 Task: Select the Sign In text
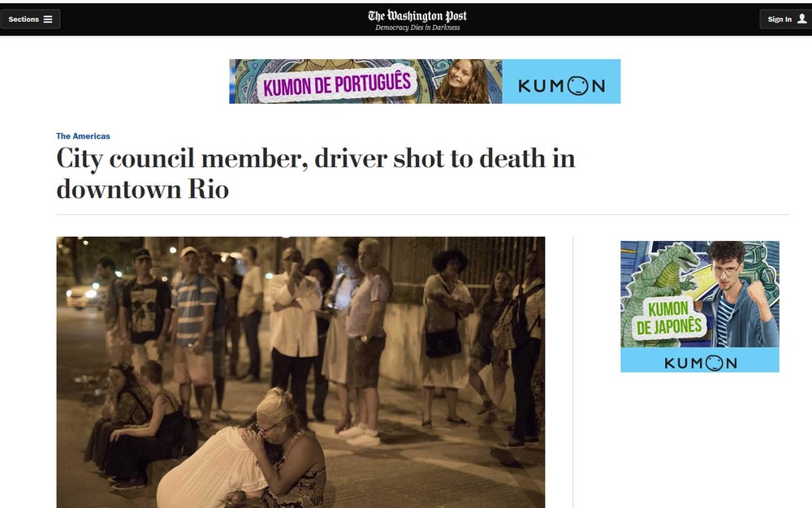pyautogui.click(x=780, y=19)
